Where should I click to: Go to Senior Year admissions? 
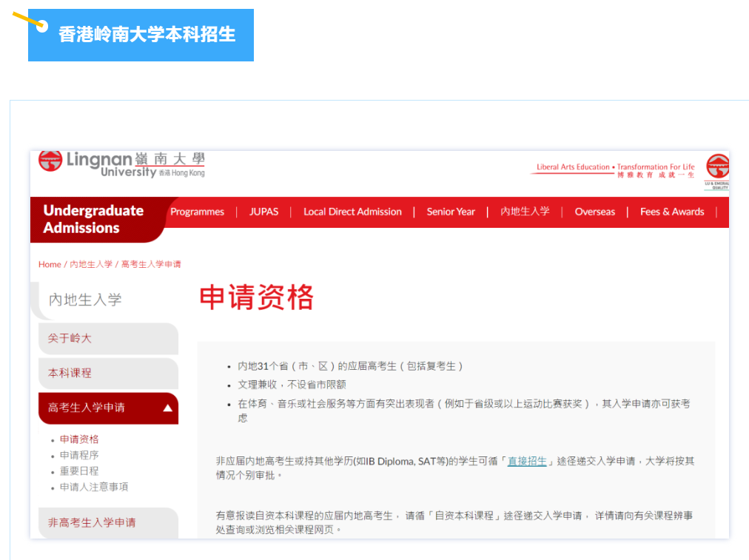[x=451, y=212]
